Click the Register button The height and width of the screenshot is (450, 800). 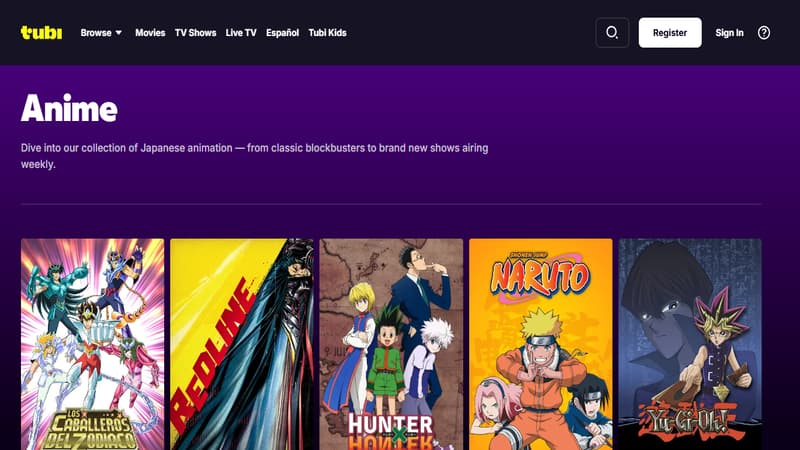click(670, 33)
